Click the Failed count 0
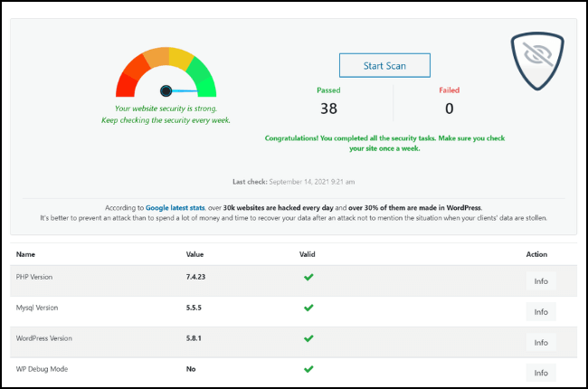This screenshot has height=389, width=588. 449,109
